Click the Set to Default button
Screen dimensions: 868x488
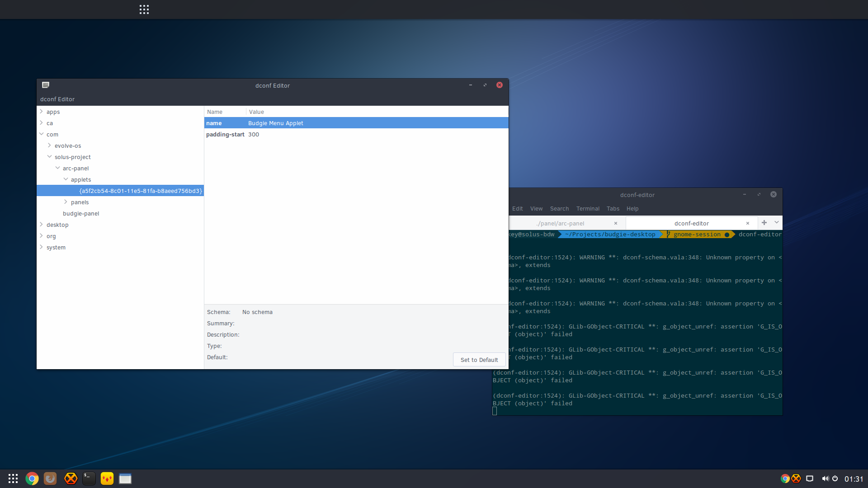coord(479,360)
